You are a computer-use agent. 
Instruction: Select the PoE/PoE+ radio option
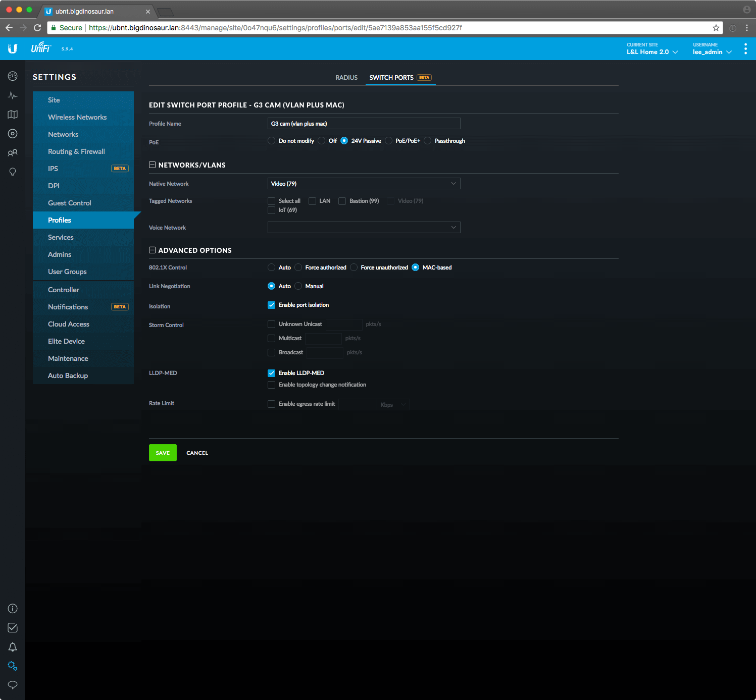pos(389,141)
